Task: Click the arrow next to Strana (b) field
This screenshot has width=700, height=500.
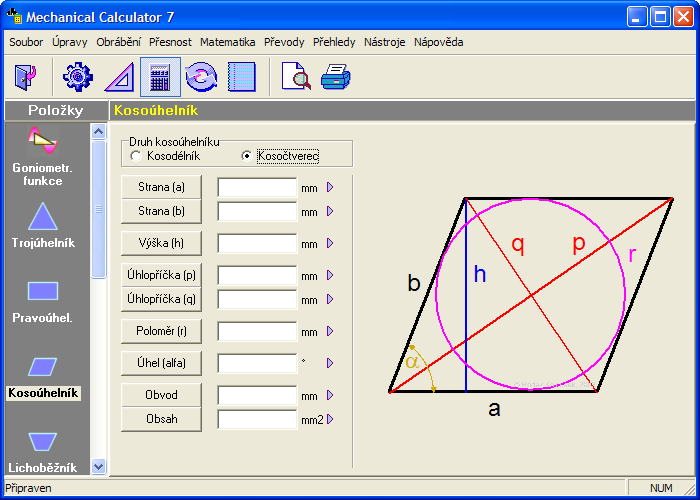Action: 330,211
